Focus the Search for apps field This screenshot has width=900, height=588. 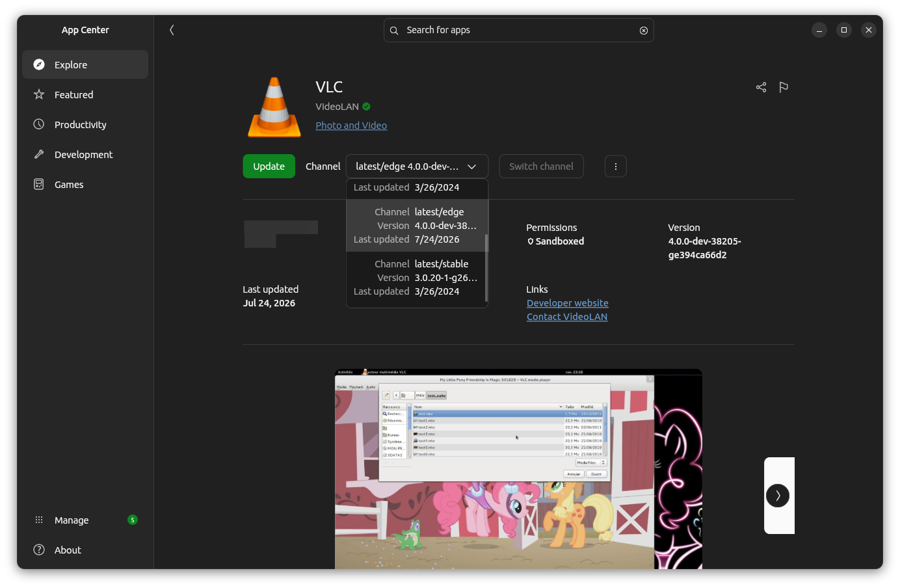point(518,30)
